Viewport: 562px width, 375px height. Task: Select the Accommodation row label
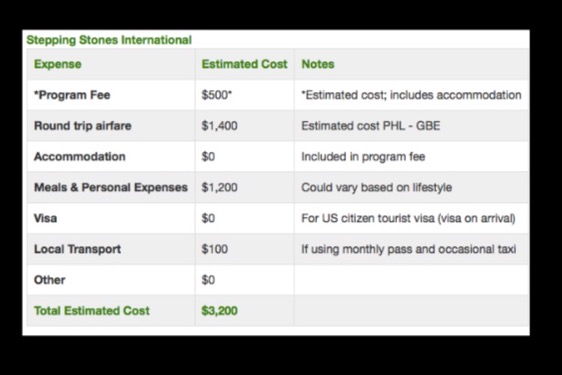80,157
